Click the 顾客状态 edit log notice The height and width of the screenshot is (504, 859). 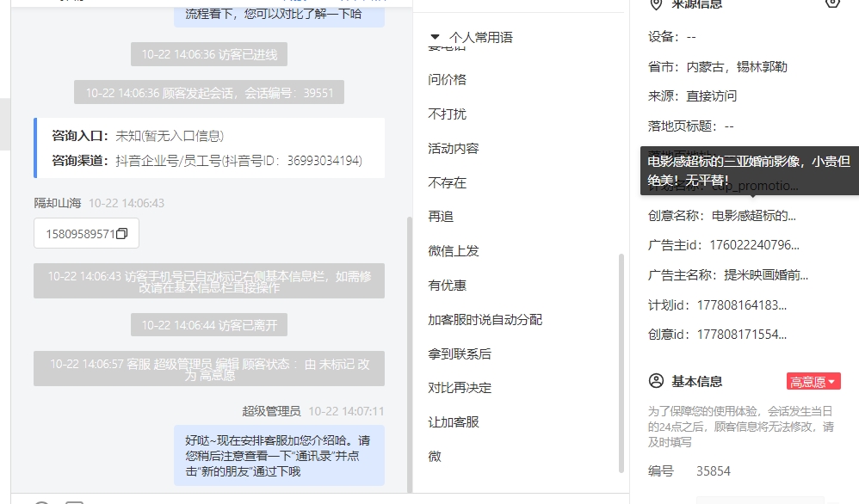coord(209,369)
